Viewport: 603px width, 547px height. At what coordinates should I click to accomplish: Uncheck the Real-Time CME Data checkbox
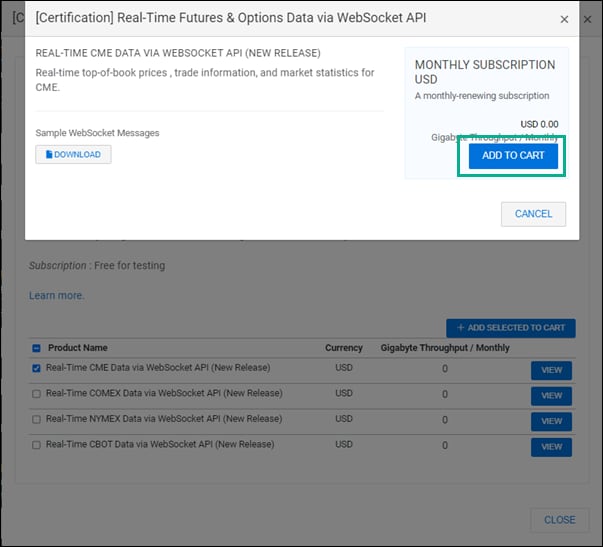[37, 368]
